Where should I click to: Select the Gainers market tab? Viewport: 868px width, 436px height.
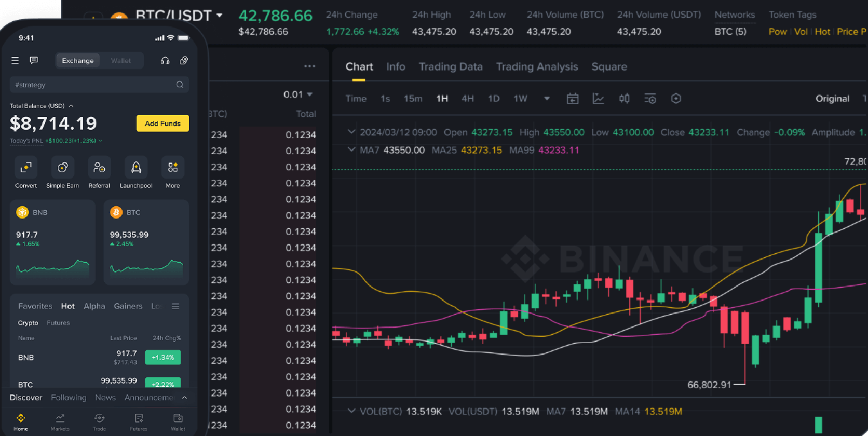128,306
